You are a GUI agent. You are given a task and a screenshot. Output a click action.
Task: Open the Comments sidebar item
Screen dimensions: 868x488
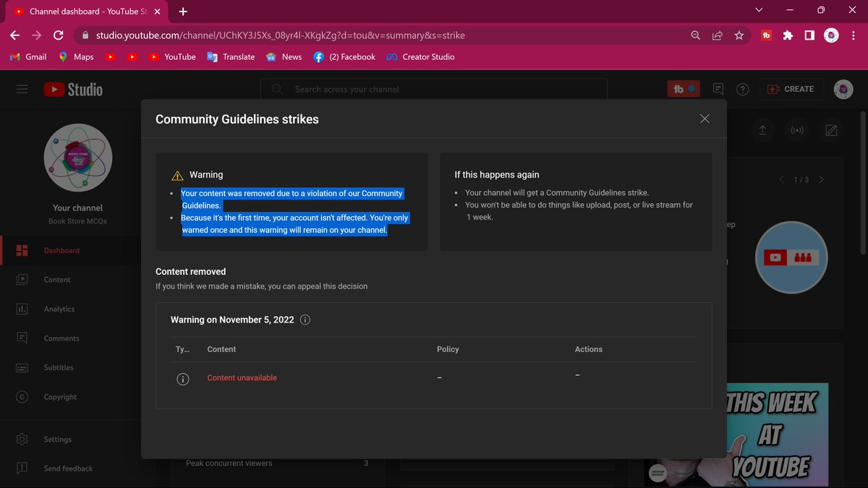tap(70, 338)
